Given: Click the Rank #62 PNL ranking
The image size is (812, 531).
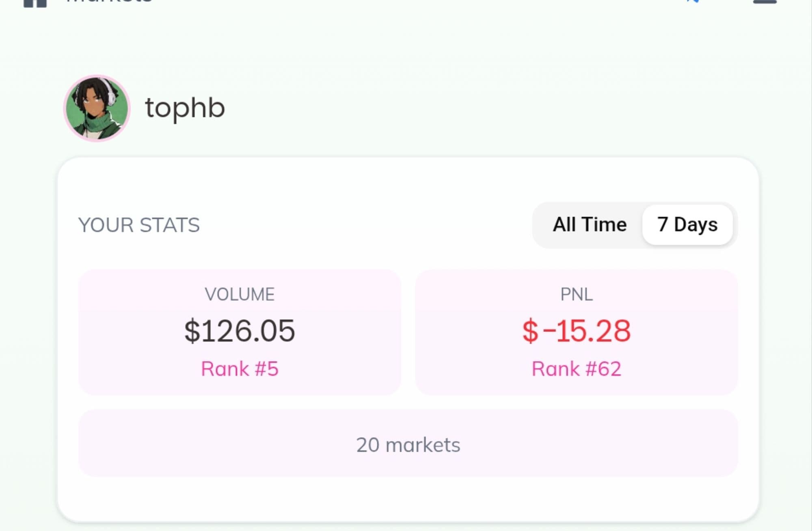Looking at the screenshot, I should [x=576, y=369].
